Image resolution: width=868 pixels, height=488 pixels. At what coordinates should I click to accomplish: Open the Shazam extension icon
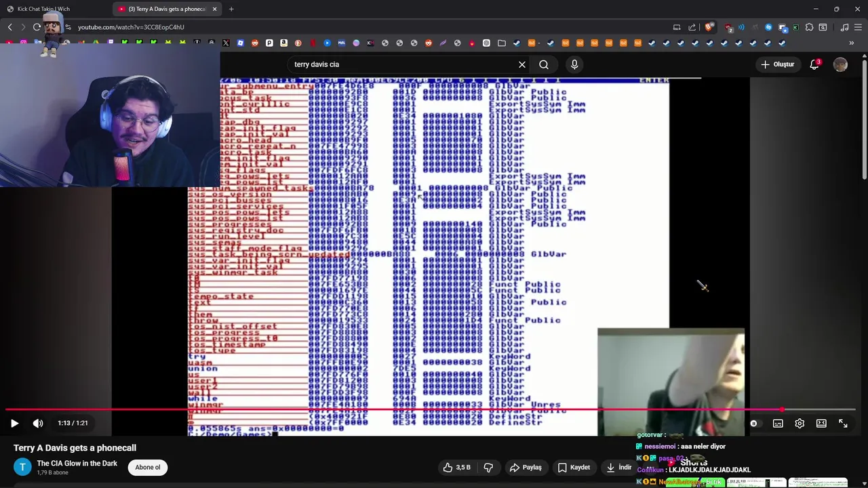click(x=768, y=27)
